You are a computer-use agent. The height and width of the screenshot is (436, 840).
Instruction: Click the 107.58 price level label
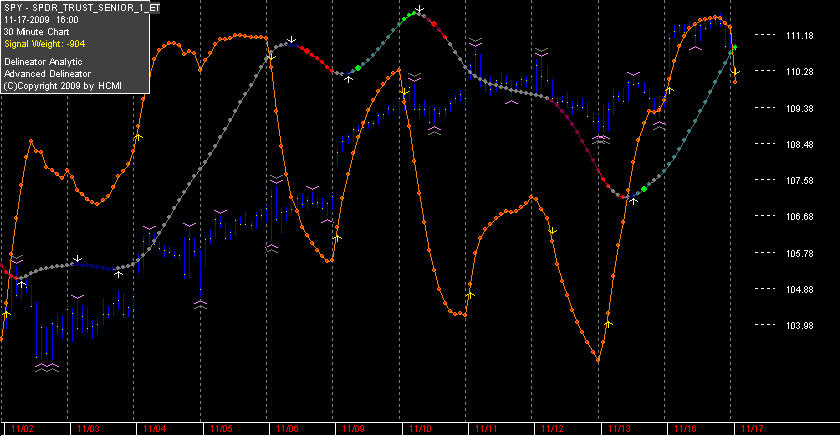pos(799,181)
